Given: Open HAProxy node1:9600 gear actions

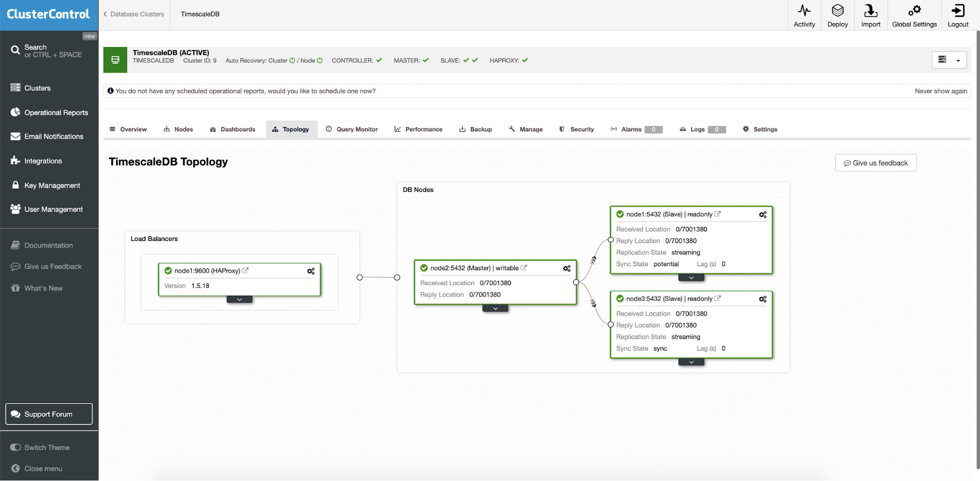Looking at the screenshot, I should point(311,271).
